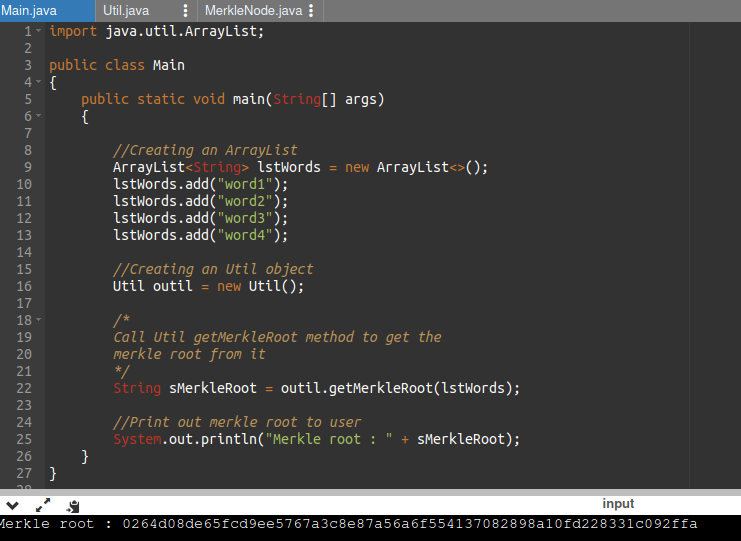Collapse the Main class body at line 4
The width and height of the screenshot is (741, 541).
(38, 82)
